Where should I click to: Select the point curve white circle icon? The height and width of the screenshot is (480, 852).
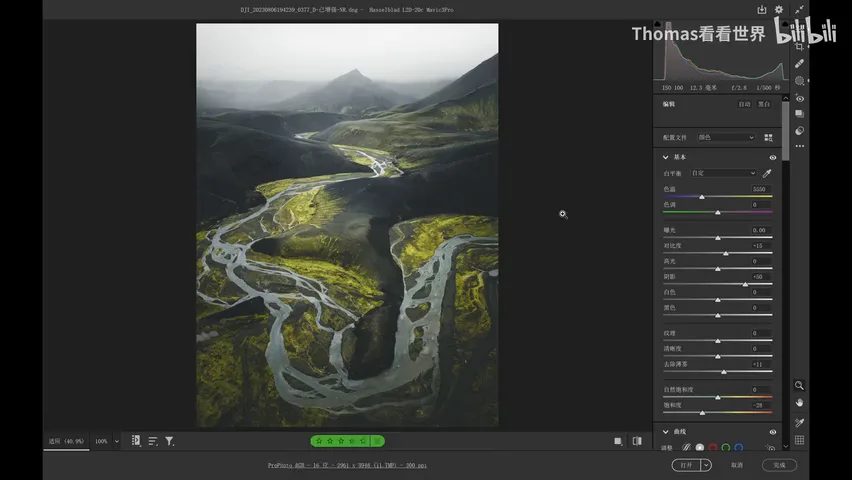pyautogui.click(x=700, y=447)
